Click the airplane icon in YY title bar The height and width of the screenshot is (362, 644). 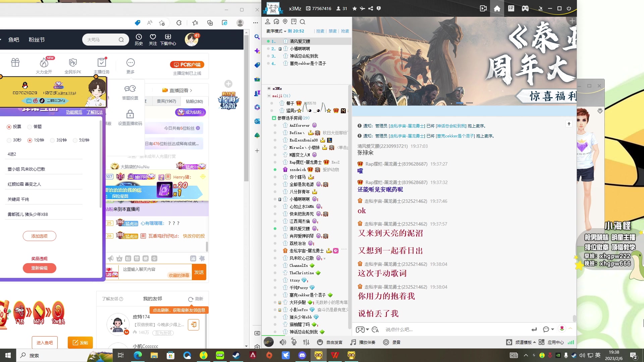(x=363, y=9)
